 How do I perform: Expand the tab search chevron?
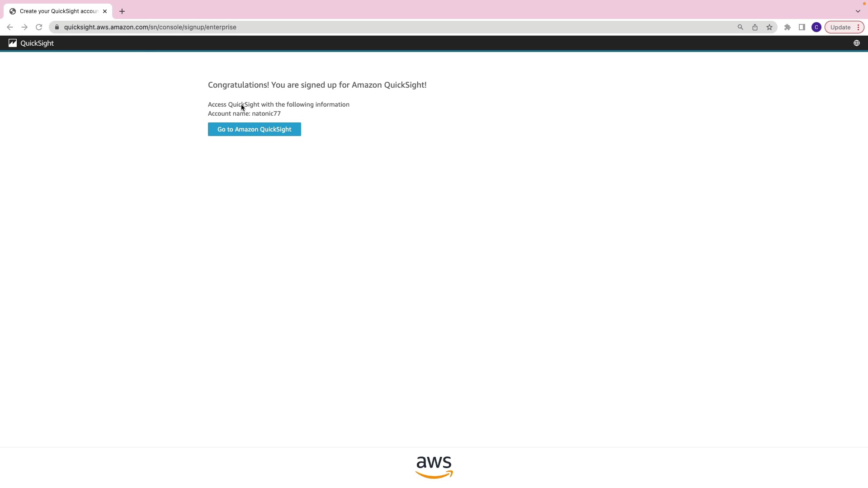858,11
